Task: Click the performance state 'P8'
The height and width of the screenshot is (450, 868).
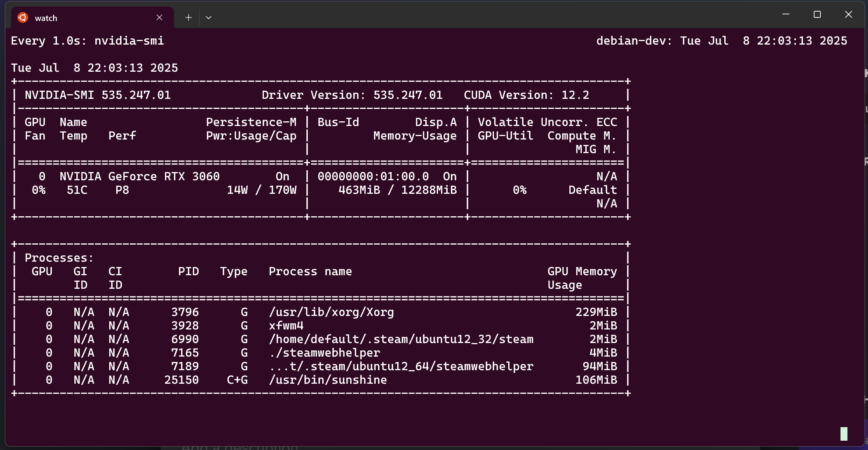Action: [x=122, y=190]
